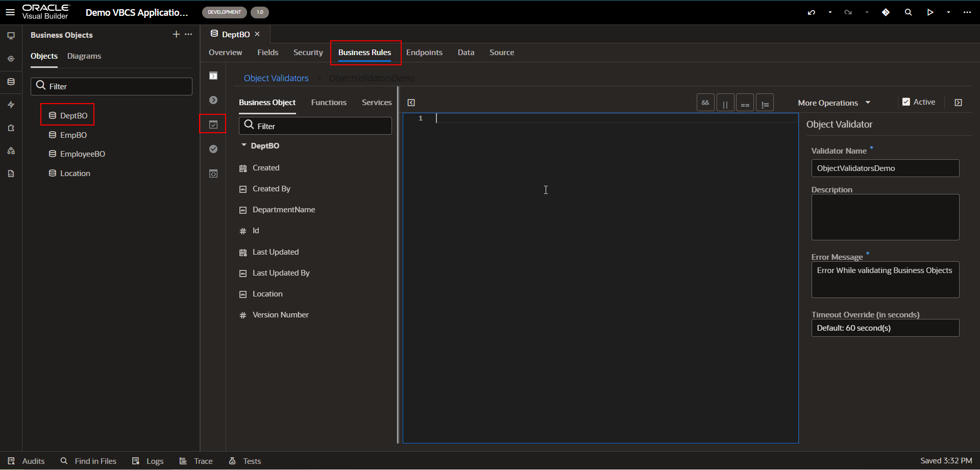The height and width of the screenshot is (470, 980).
Task: Open the header search magnifier
Action: coord(909,12)
